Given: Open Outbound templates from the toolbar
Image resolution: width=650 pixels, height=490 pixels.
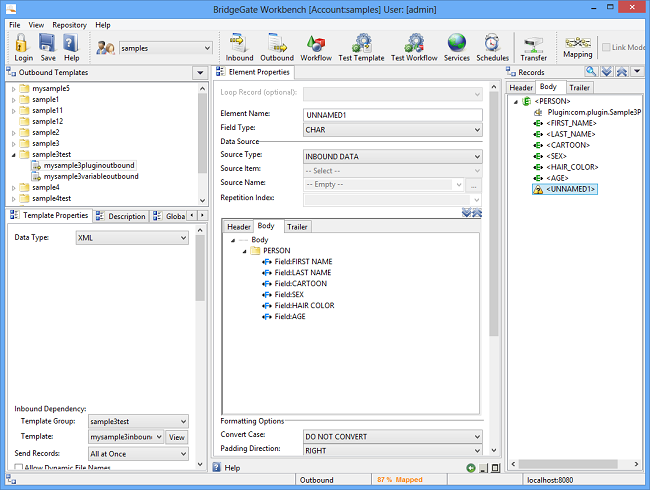Looking at the screenshot, I should click(x=277, y=47).
